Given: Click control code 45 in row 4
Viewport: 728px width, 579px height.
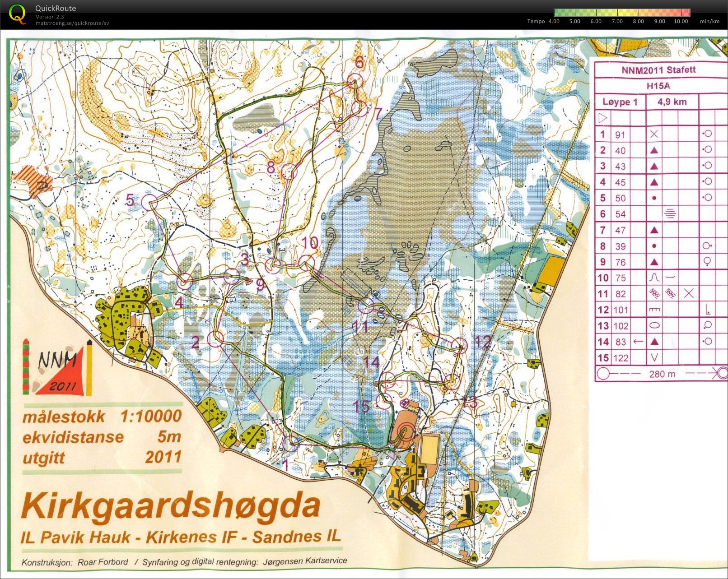Looking at the screenshot, I should tap(620, 182).
